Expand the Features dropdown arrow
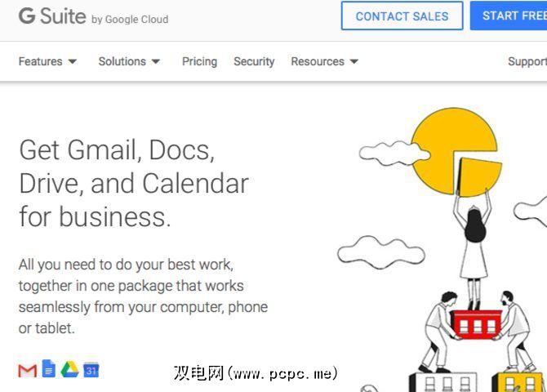547x392 pixels. coord(73,61)
